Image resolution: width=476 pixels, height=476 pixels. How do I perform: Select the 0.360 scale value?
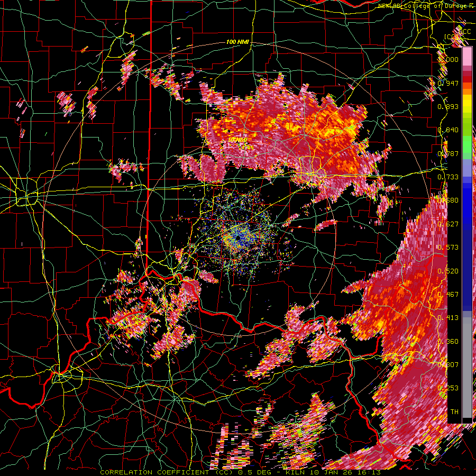(448, 342)
